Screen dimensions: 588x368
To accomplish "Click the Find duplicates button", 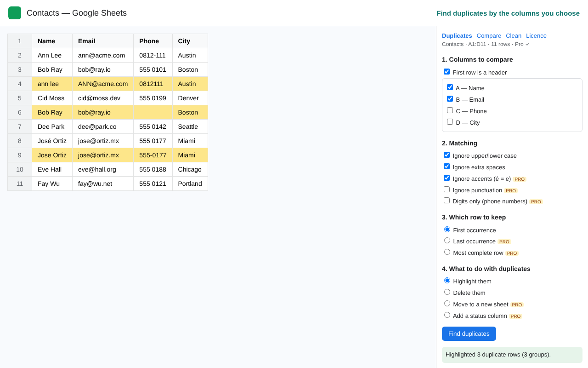I will tap(469, 334).
